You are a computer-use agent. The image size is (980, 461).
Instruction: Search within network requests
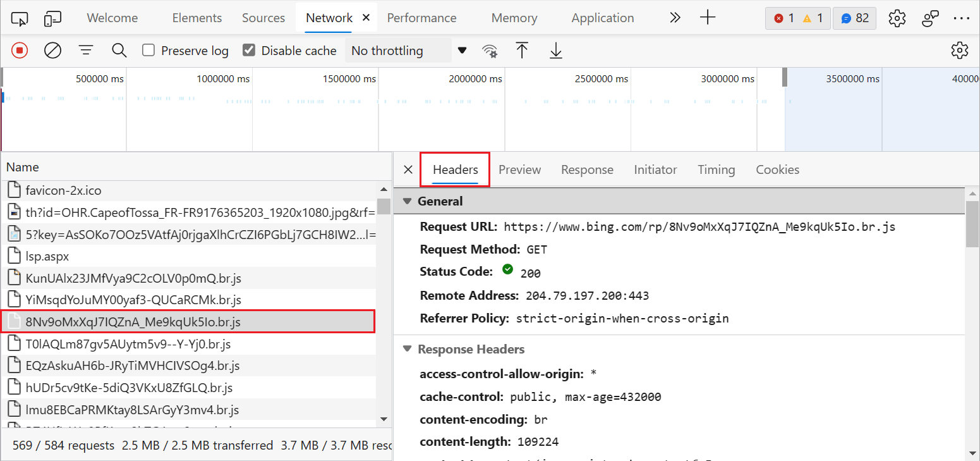click(119, 51)
